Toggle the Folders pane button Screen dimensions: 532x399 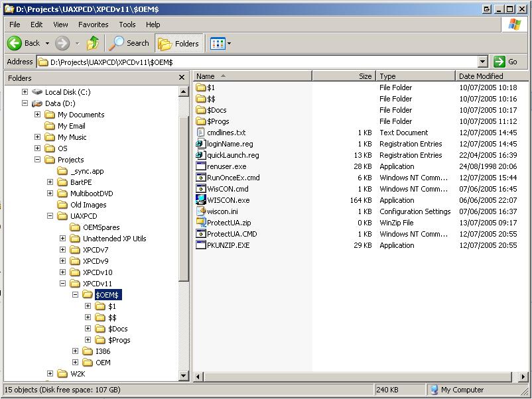(x=179, y=43)
